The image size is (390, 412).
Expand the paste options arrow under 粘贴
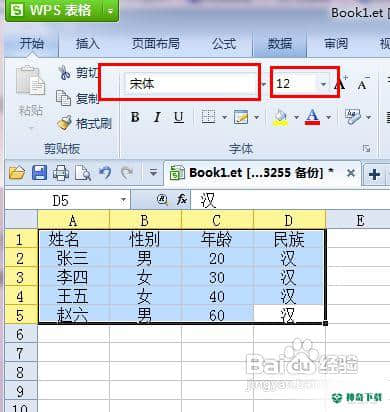(31, 128)
